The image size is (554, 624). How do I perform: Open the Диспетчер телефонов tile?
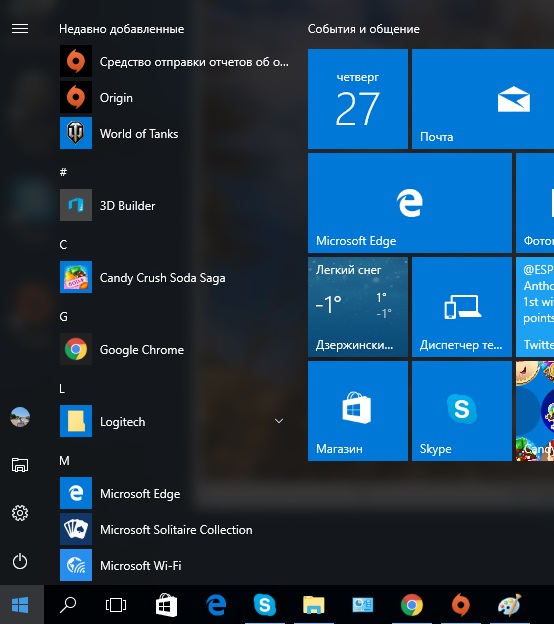coord(462,307)
